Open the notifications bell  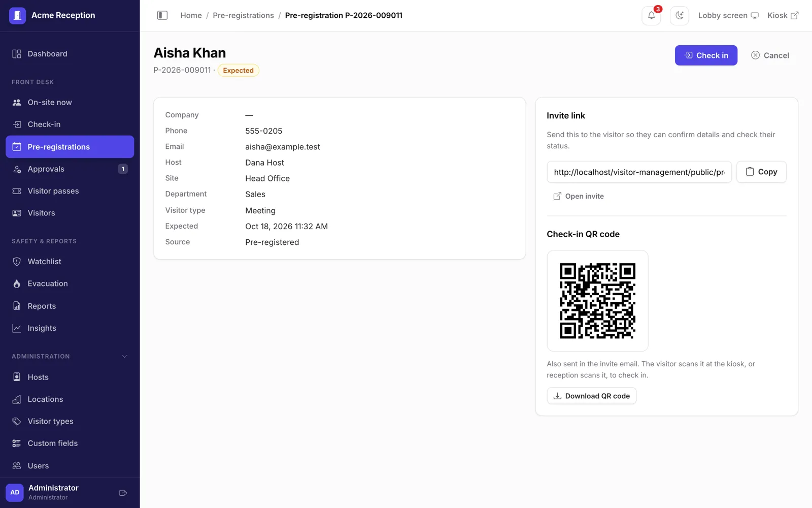pos(651,15)
